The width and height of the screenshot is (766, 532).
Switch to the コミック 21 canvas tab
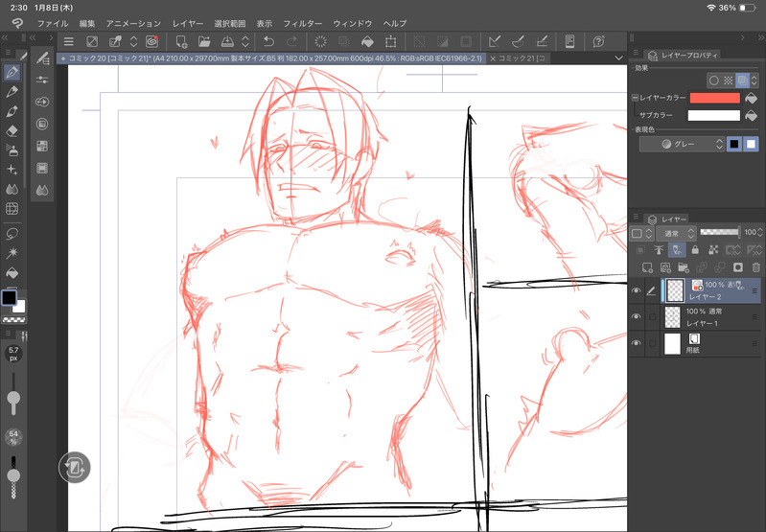coord(518,58)
